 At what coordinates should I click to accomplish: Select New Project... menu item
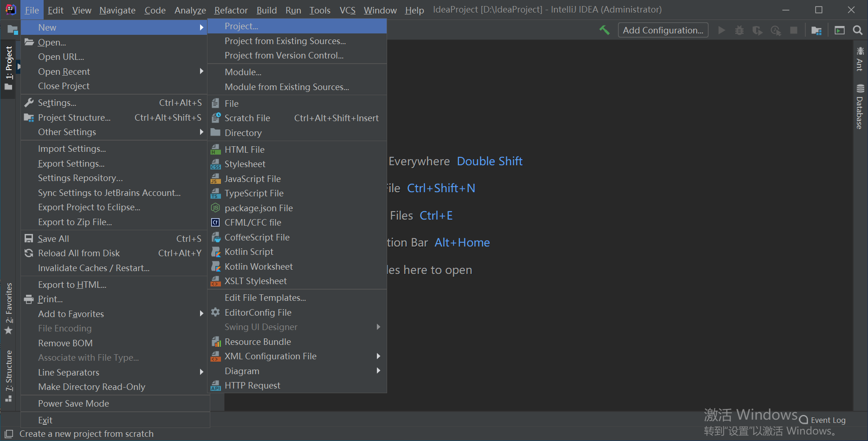[297, 26]
